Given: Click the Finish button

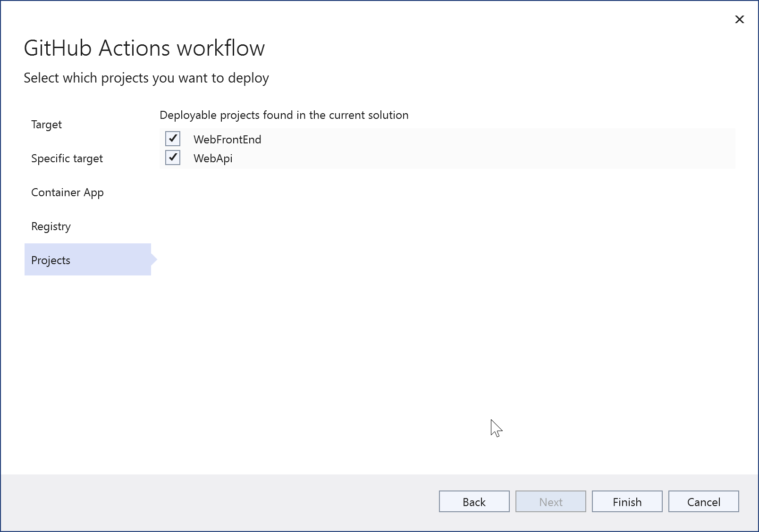Looking at the screenshot, I should coord(627,501).
